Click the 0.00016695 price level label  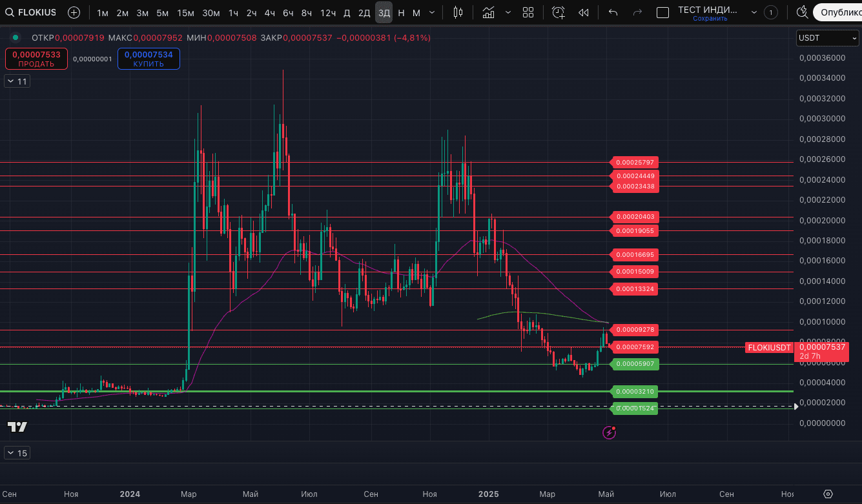coord(635,254)
